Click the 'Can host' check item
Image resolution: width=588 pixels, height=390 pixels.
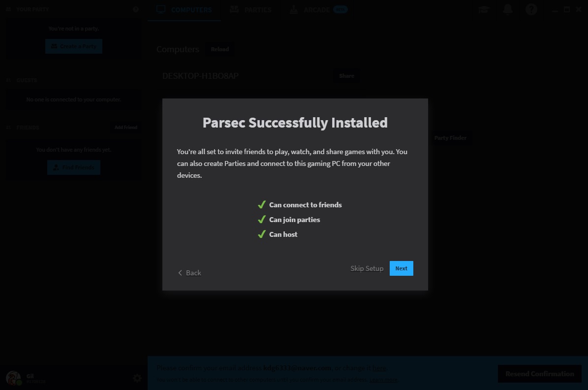(x=278, y=234)
